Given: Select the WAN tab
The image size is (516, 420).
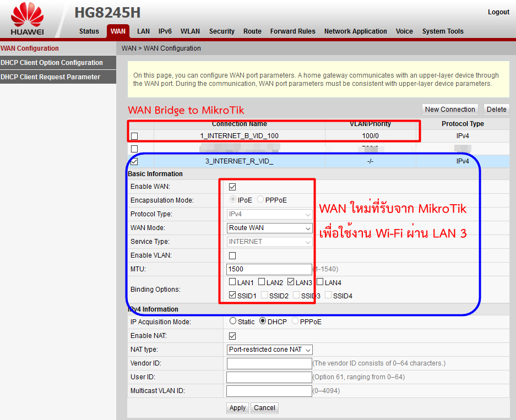Looking at the screenshot, I should [x=118, y=31].
